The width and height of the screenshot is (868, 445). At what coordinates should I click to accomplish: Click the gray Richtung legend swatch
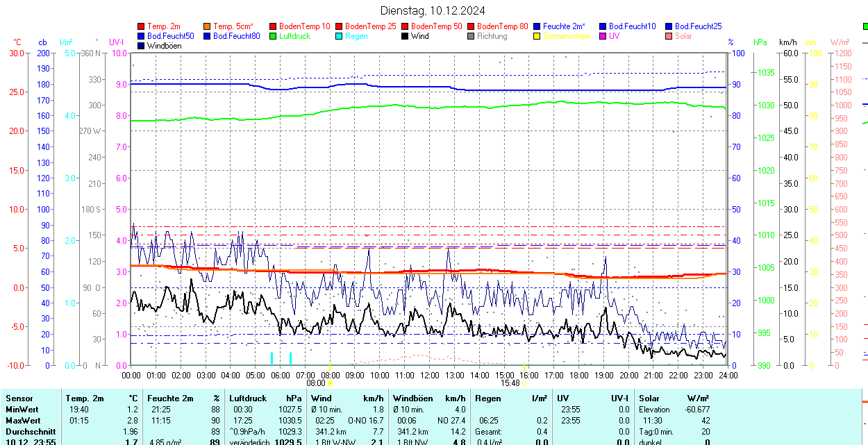(471, 36)
